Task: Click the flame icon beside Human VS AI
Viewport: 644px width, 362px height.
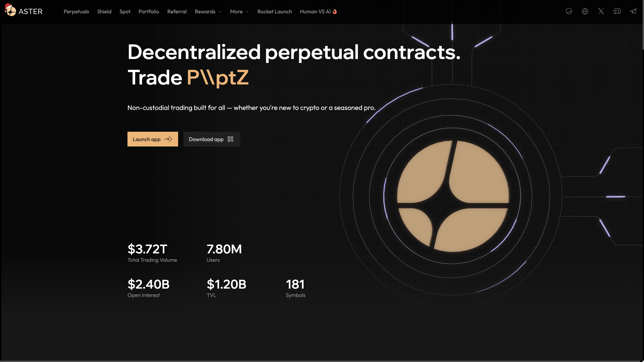Action: [x=335, y=11]
